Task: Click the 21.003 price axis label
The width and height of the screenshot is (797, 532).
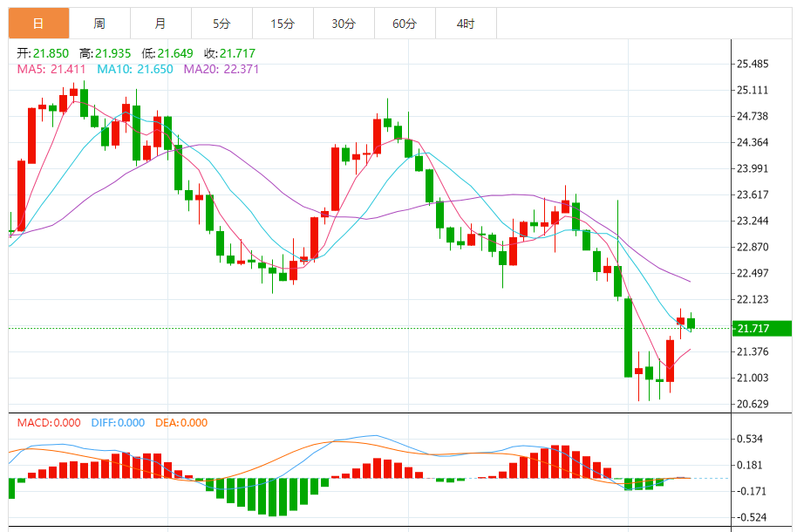Action: click(753, 378)
